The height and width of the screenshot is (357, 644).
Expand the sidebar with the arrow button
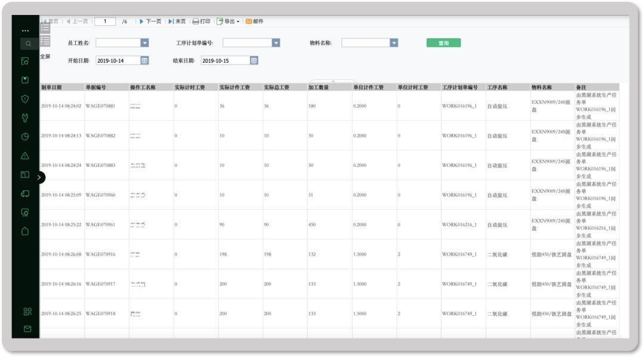tap(39, 177)
